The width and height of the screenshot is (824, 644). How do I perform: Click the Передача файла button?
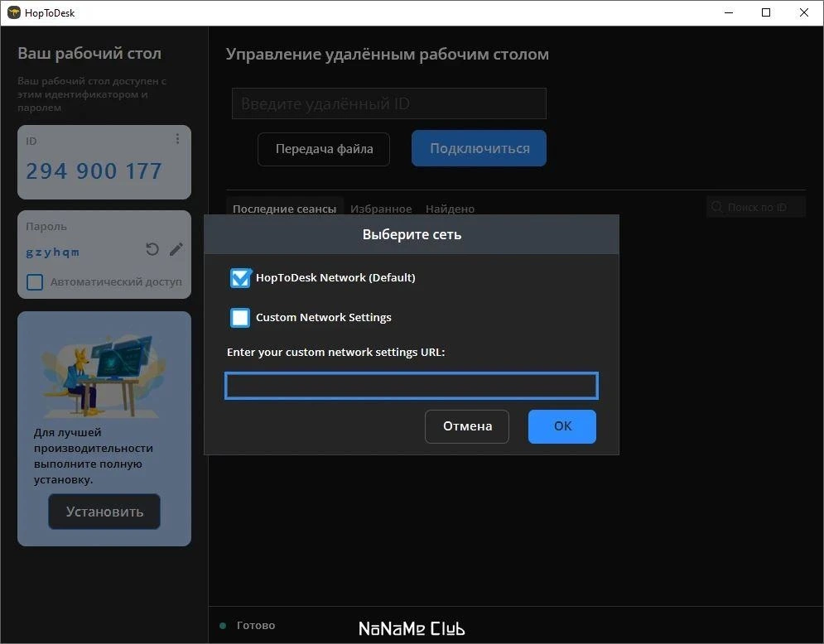tap(325, 149)
